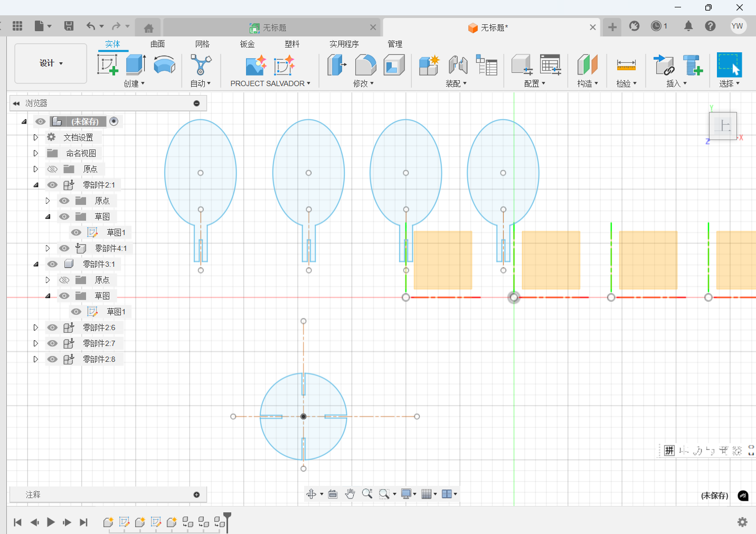
Task: Click the table icon in the 装配 group
Action: click(486, 65)
